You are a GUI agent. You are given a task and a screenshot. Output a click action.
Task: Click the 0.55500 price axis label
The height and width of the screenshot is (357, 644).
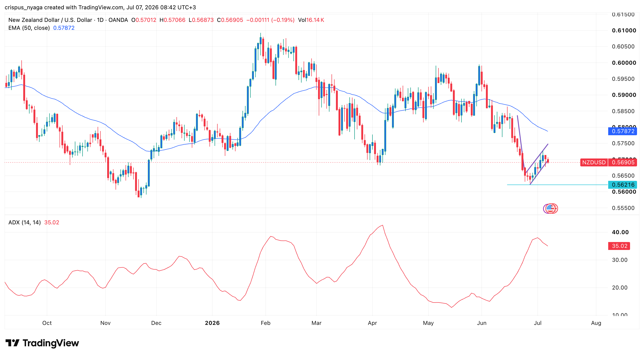click(623, 208)
